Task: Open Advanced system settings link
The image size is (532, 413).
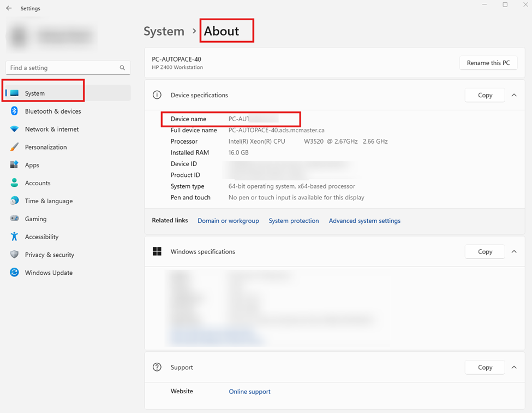Action: tap(364, 221)
